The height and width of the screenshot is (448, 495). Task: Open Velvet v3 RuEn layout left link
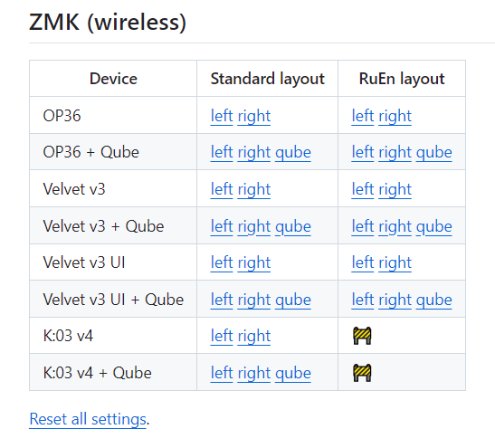(363, 189)
